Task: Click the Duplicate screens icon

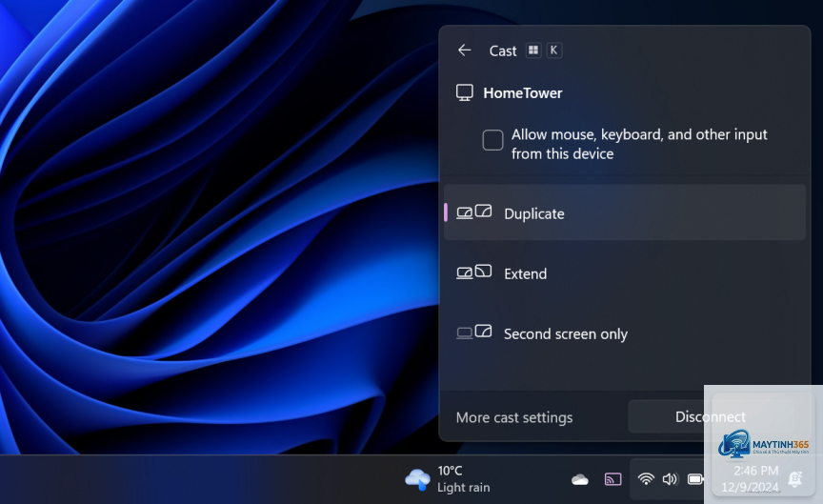Action: tap(474, 212)
